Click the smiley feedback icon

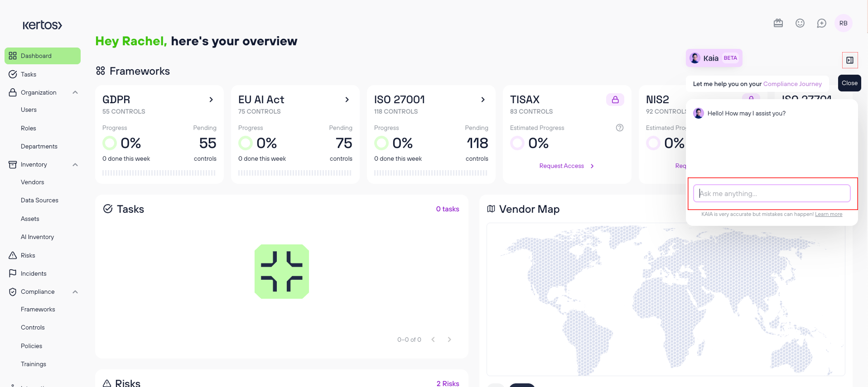(x=800, y=23)
